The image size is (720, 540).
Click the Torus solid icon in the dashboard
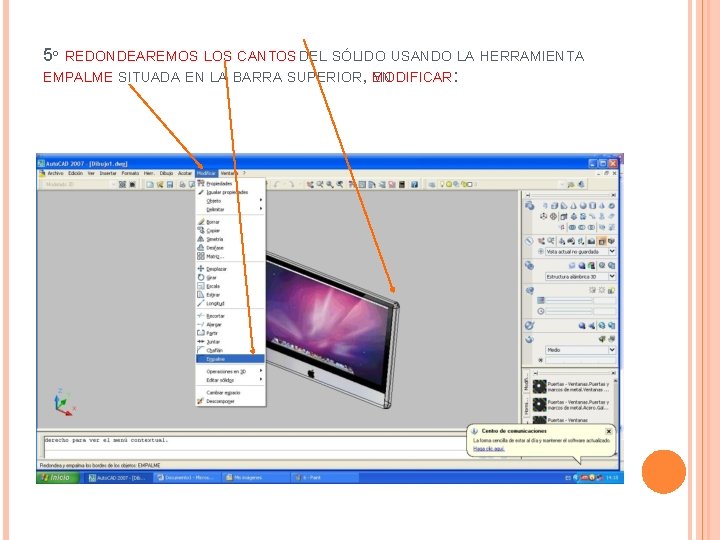point(612,206)
